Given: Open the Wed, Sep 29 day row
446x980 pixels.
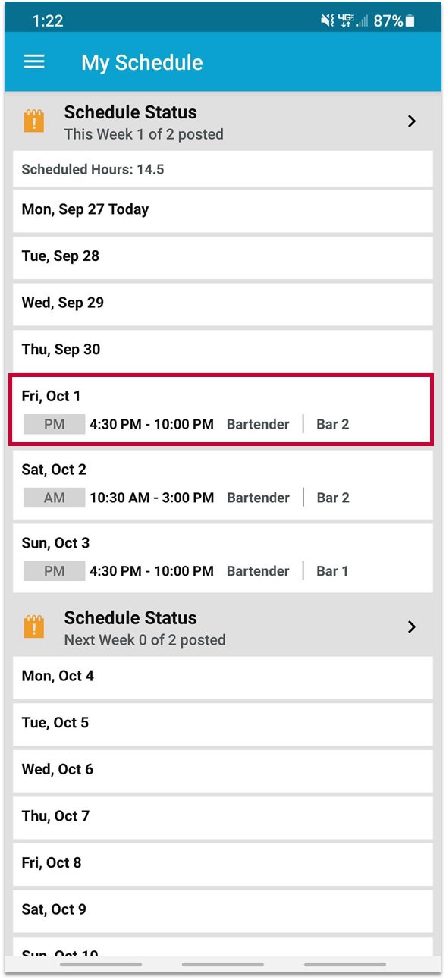Looking at the screenshot, I should coord(222,303).
